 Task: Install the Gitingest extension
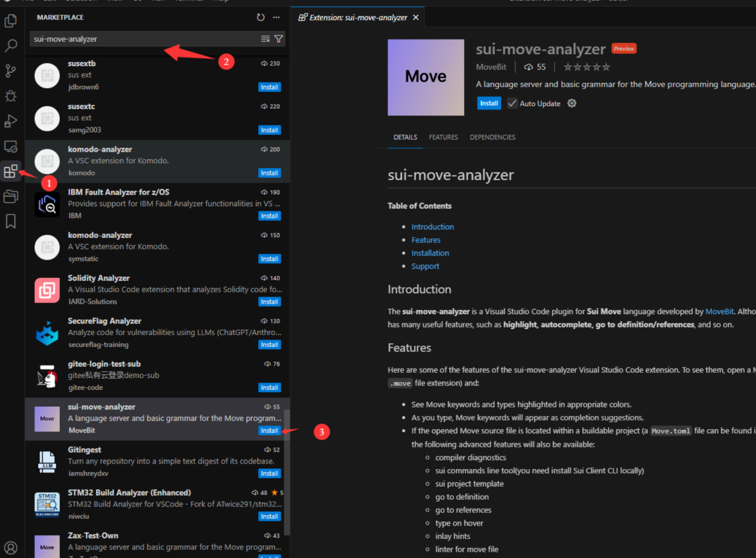tap(269, 474)
